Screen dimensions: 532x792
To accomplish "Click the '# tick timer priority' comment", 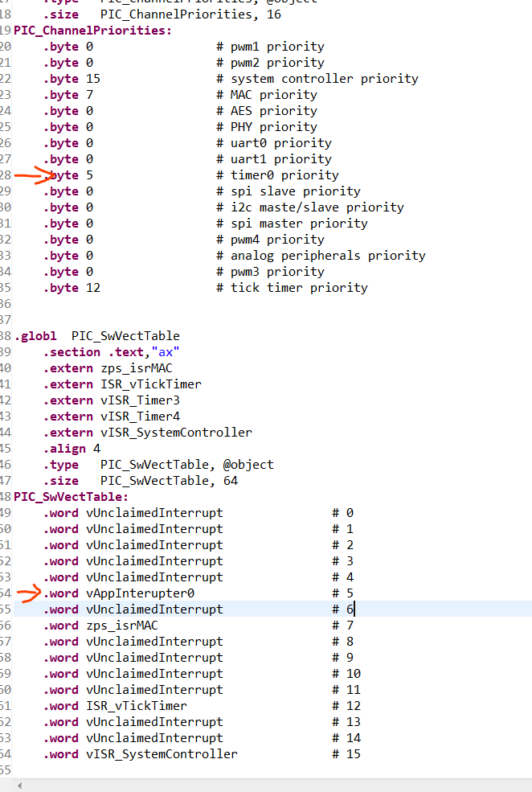I will (x=293, y=288).
